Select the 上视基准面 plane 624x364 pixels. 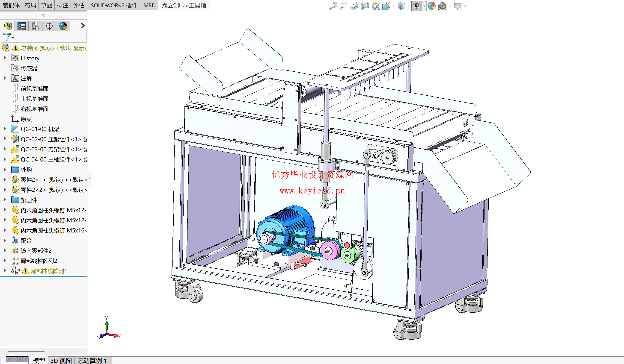(30, 98)
